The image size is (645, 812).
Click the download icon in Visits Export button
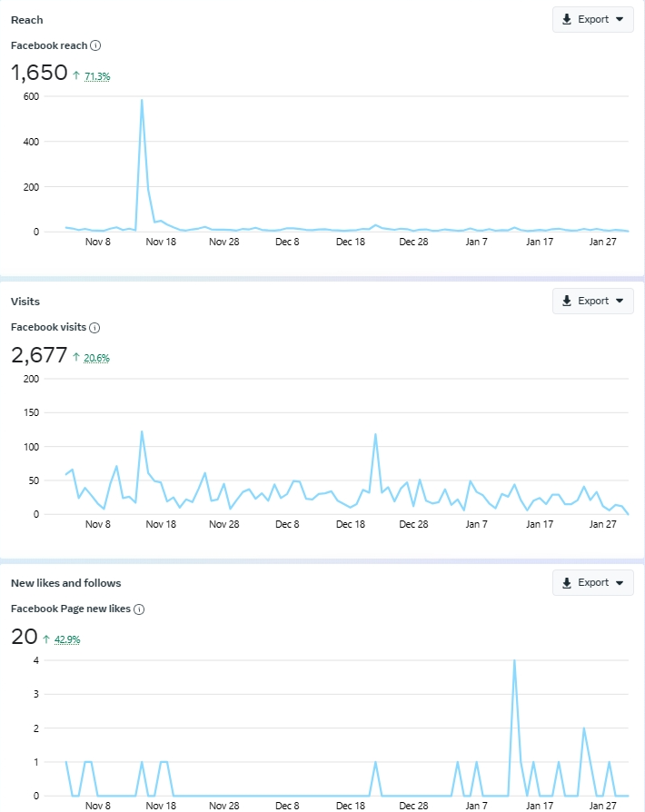point(567,301)
